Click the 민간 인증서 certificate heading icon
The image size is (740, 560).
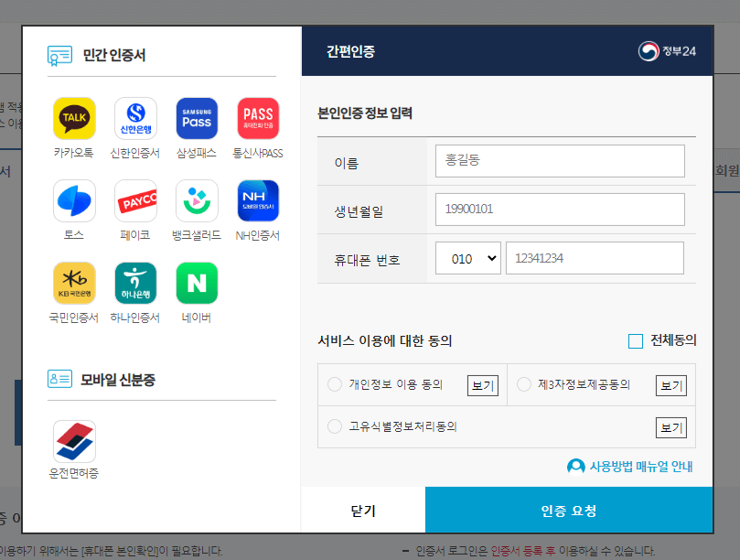coord(59,55)
